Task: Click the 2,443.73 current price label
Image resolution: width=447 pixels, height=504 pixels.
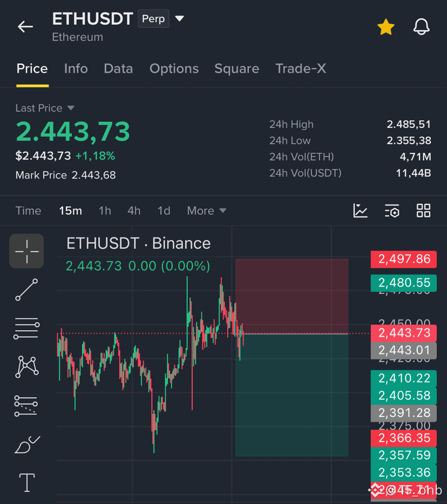Action: tap(404, 333)
